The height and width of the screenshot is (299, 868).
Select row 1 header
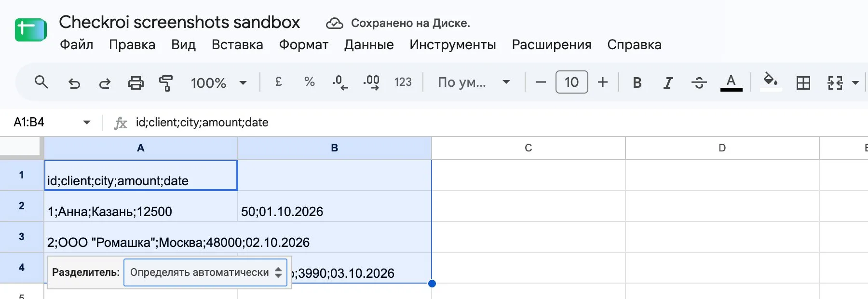click(22, 175)
